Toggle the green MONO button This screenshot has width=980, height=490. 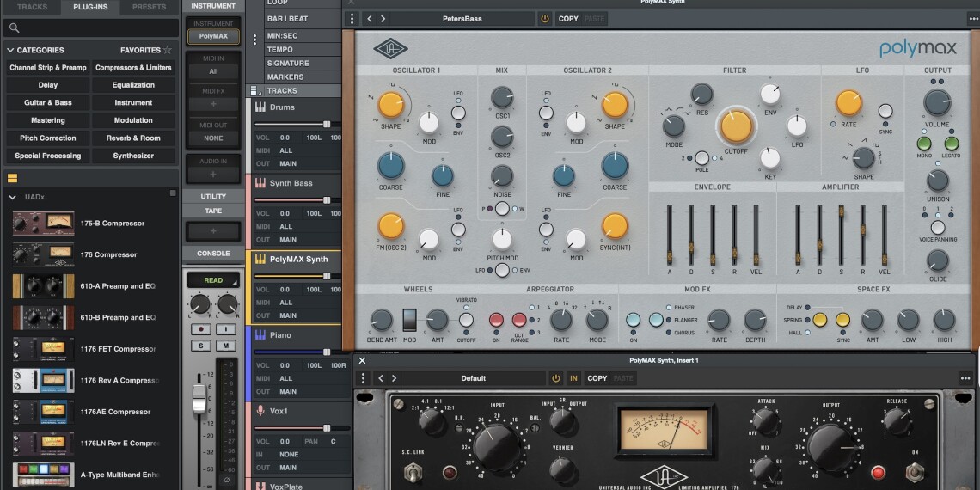[925, 144]
